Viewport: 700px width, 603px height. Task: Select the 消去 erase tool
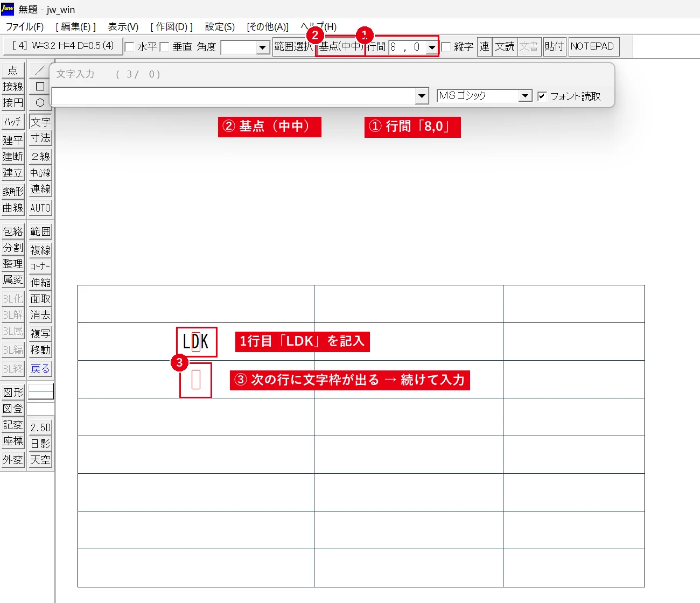(x=40, y=315)
